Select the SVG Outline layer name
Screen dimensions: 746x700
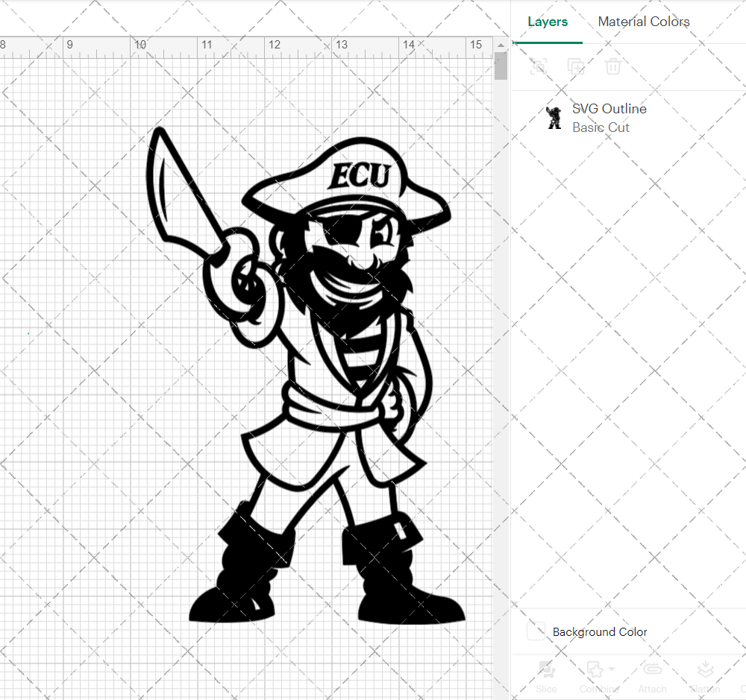point(609,109)
